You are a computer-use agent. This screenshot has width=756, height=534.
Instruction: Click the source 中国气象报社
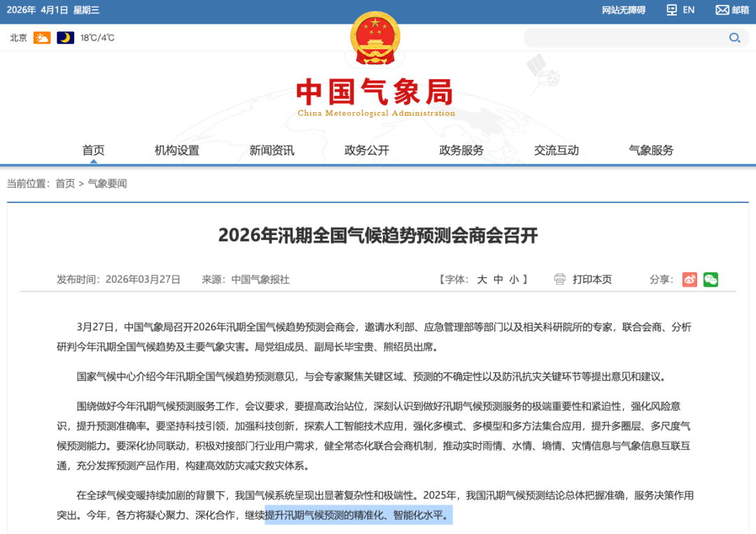tap(260, 279)
